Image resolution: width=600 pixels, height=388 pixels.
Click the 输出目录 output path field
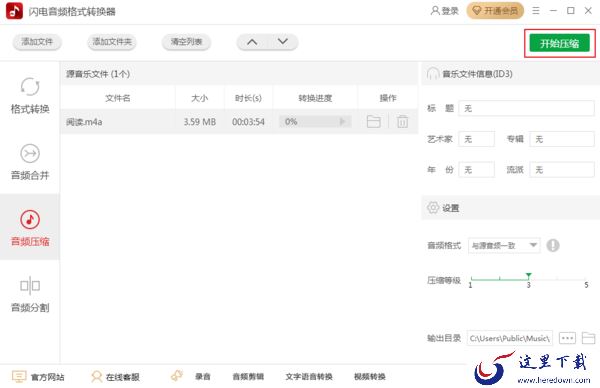pos(510,338)
